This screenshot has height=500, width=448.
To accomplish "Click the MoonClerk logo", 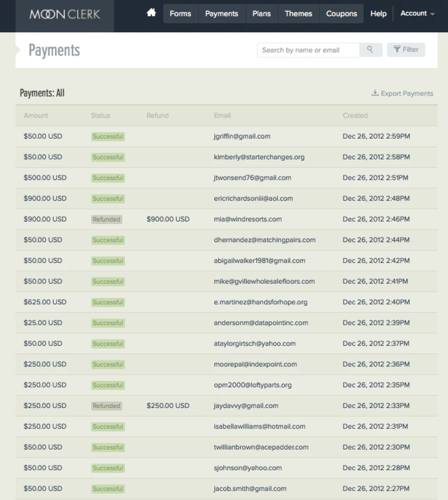I will [65, 14].
